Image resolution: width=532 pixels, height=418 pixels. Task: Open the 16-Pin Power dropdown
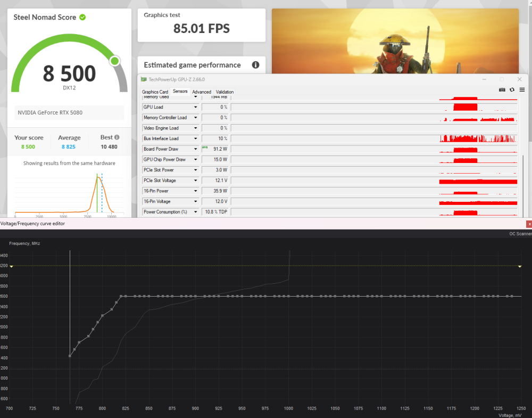tap(195, 191)
